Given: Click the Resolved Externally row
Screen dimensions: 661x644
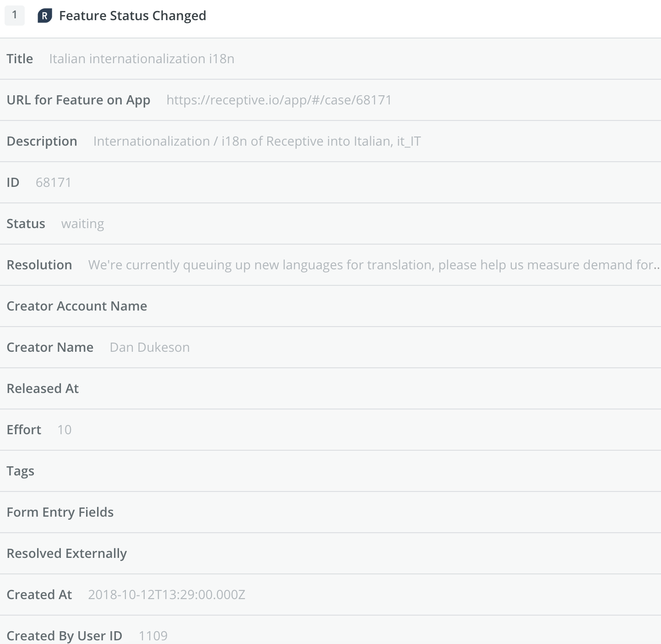Looking at the screenshot, I should [x=330, y=553].
